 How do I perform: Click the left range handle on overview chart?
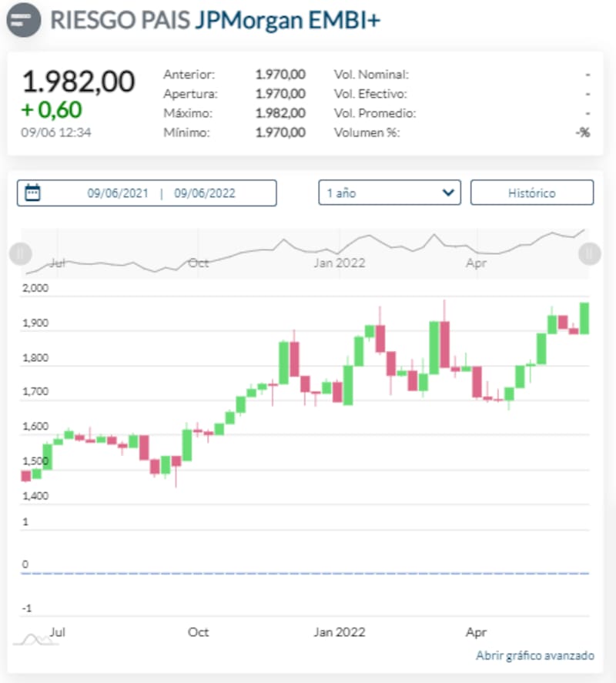[20, 253]
